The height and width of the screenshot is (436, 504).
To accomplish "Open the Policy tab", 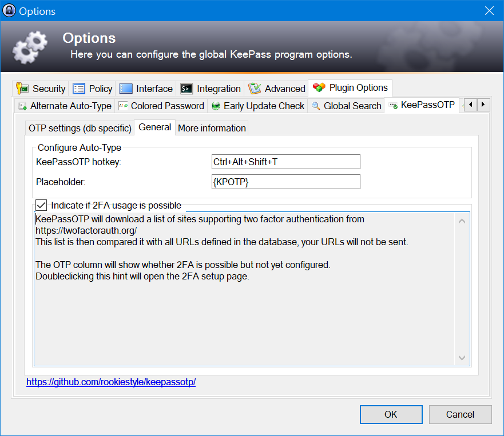I will [x=92, y=89].
